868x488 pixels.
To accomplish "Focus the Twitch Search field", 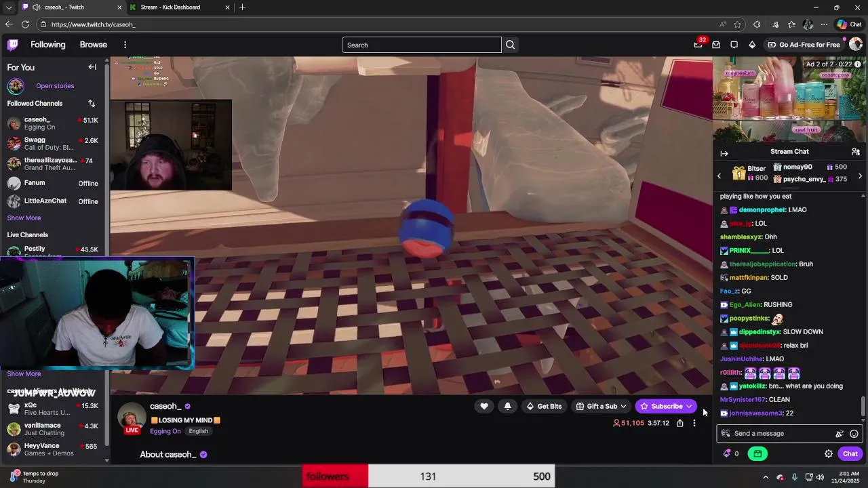I will coord(421,45).
